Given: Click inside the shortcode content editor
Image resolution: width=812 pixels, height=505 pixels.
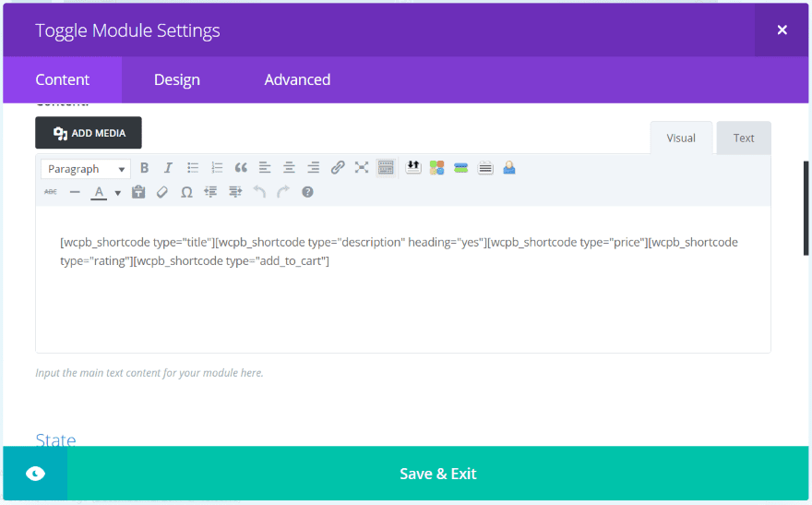Looking at the screenshot, I should point(402,295).
